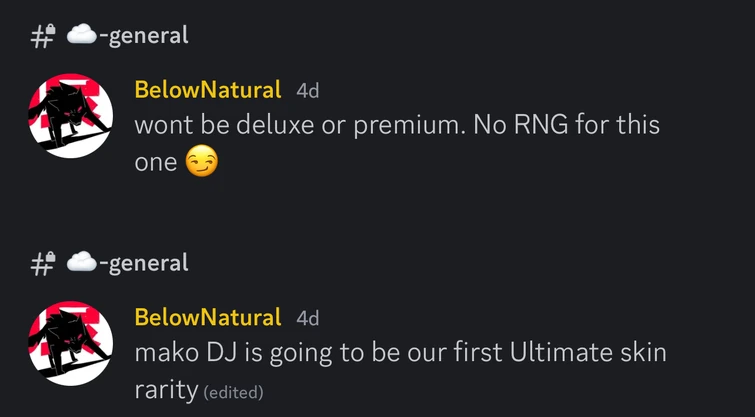The width and height of the screenshot is (755, 417).
Task: Click the word "one" before the smirk emoji
Action: [155, 163]
